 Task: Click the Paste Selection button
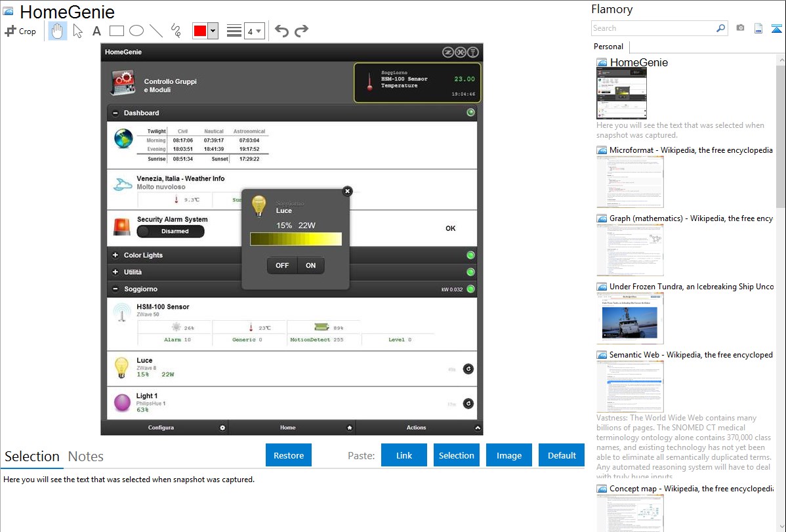pos(456,455)
